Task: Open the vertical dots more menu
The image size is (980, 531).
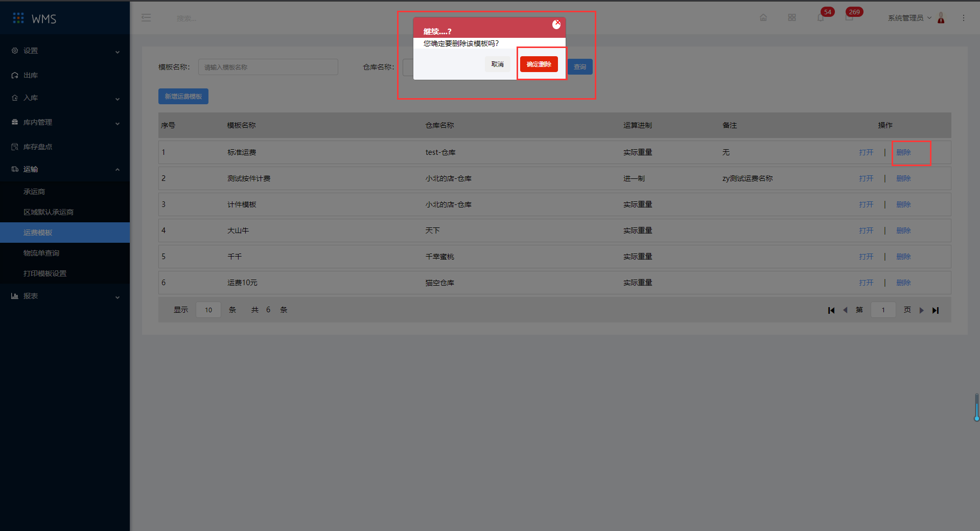Action: tap(964, 18)
